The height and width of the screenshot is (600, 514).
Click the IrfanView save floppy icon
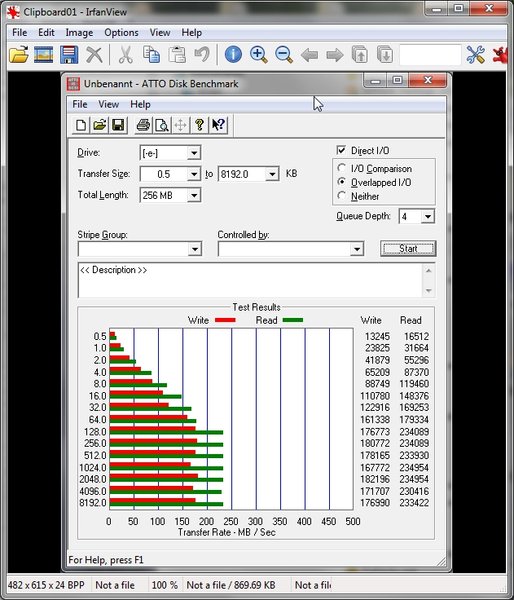[x=69, y=55]
